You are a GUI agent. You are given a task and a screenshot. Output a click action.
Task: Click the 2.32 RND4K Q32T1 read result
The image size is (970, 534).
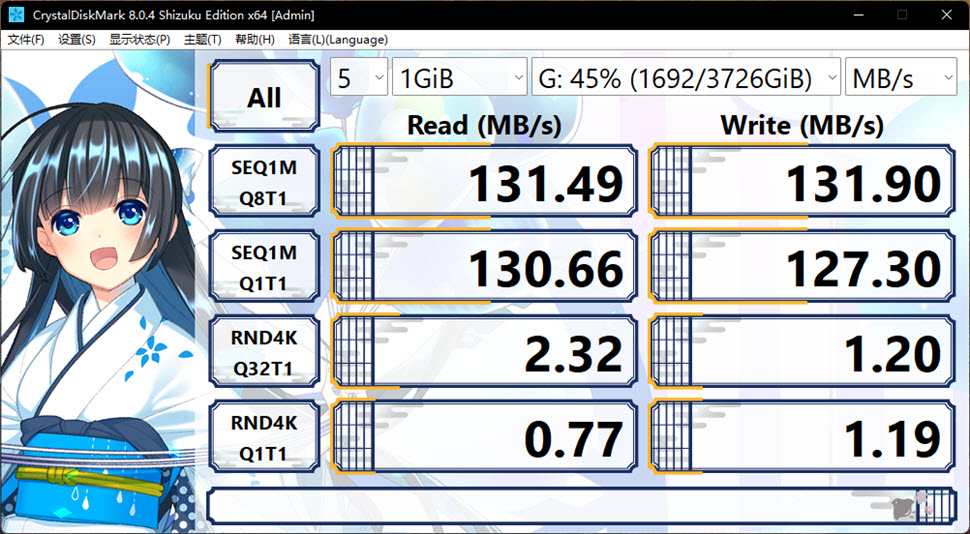click(x=485, y=352)
